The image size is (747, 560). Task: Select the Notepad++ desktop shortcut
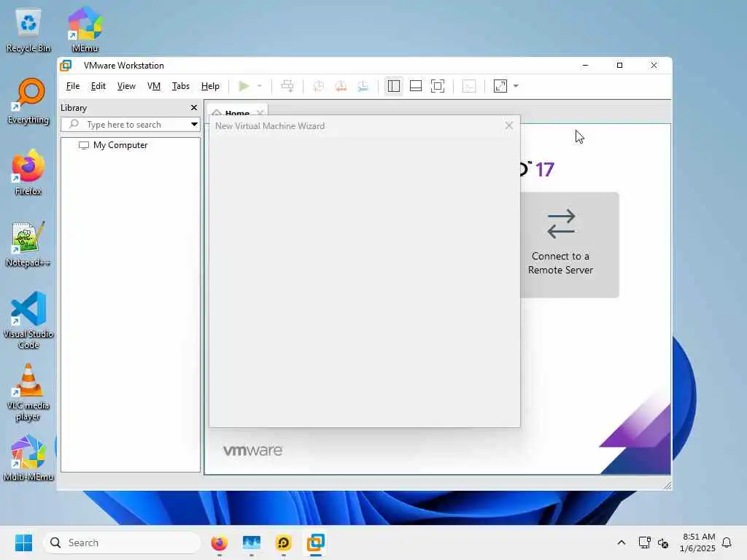click(28, 244)
